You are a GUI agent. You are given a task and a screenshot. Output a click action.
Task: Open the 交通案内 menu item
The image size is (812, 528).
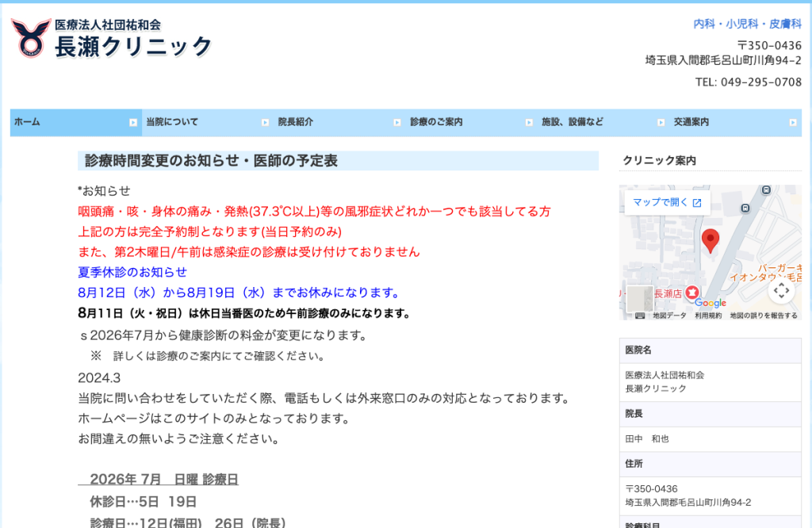(x=736, y=123)
